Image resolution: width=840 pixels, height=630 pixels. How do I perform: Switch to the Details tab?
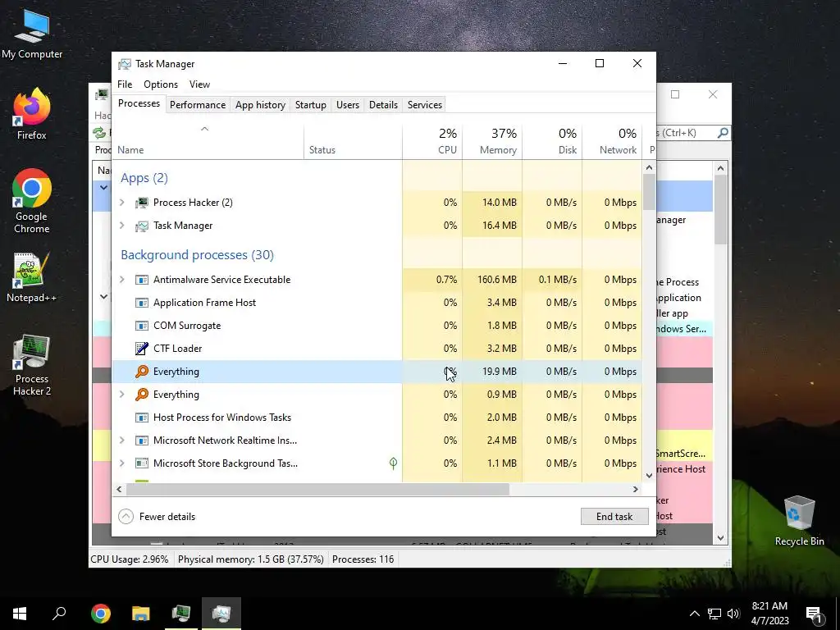(384, 105)
